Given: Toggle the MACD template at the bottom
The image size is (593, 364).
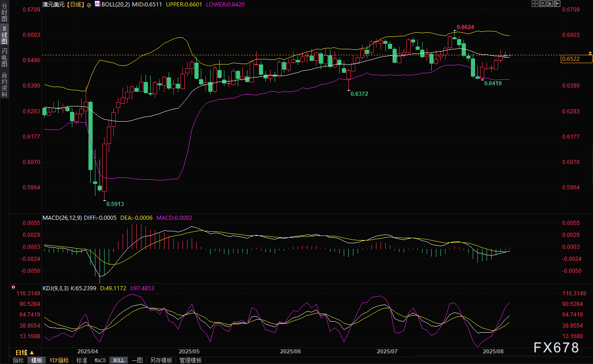Looking at the screenshot, I should coord(100,360).
